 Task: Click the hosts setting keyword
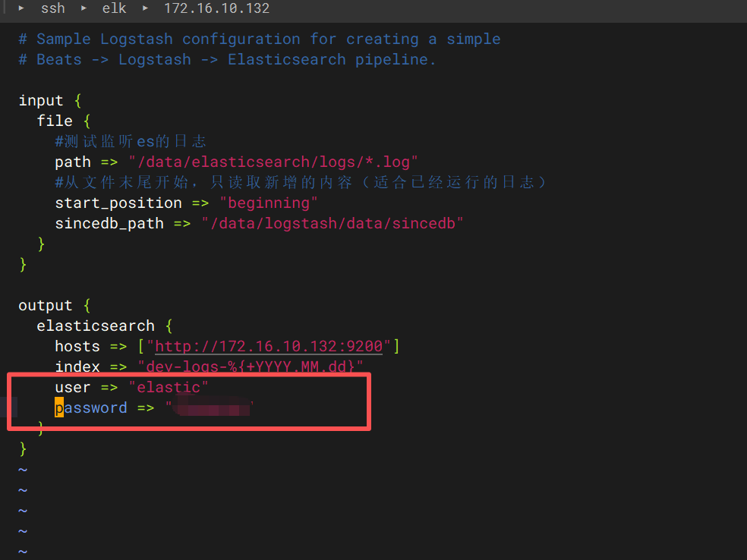[77, 347]
